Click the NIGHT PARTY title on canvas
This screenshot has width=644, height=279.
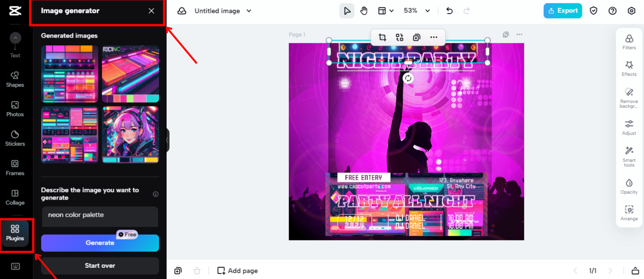[x=407, y=60]
